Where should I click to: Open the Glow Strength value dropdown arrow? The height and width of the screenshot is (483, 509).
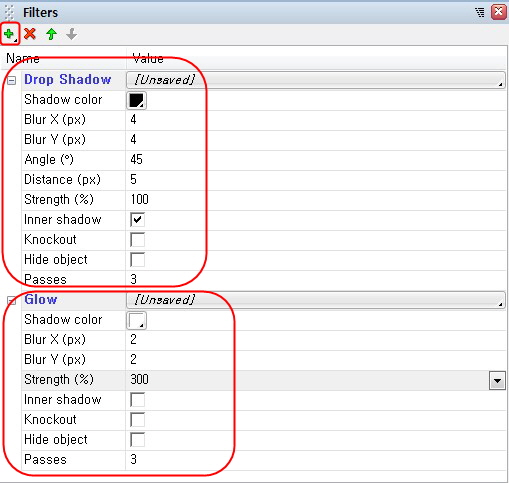click(x=497, y=381)
